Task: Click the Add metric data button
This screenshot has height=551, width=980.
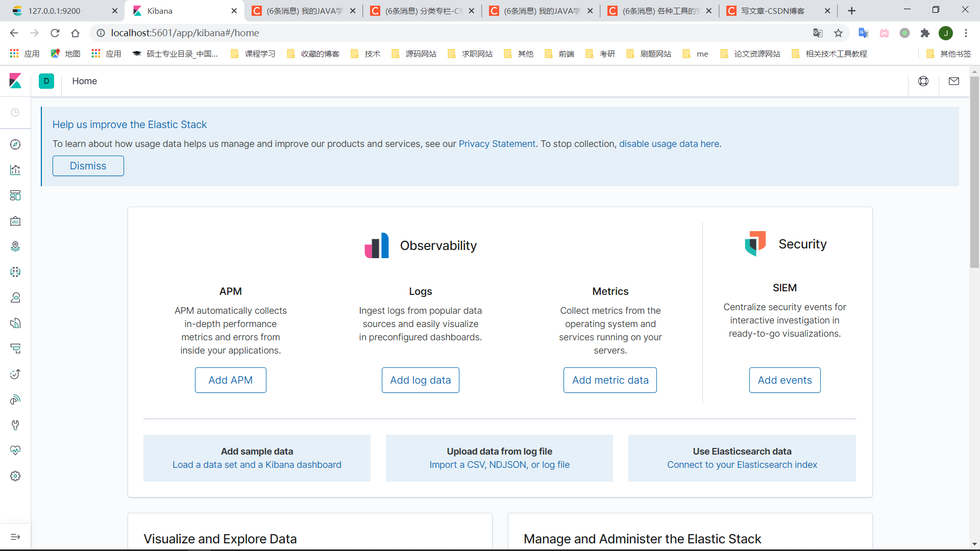Action: [610, 380]
